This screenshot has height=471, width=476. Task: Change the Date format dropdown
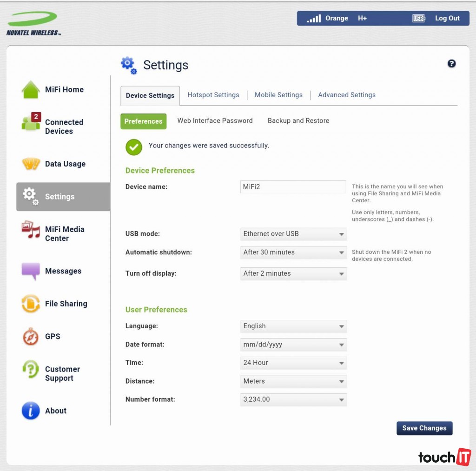point(293,345)
